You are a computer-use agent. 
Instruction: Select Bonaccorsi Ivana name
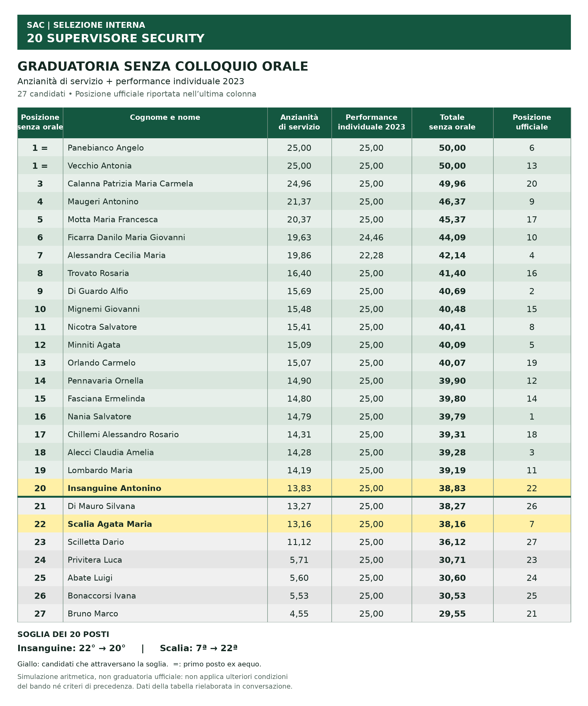pos(102,596)
